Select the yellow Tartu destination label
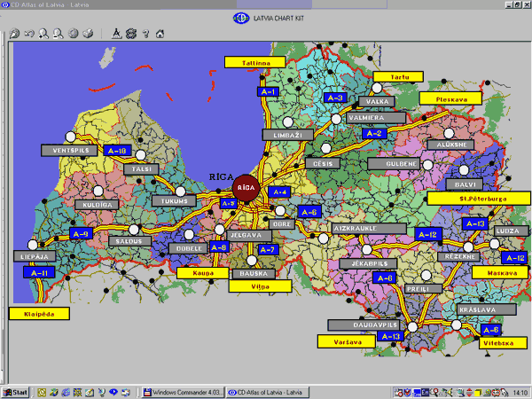The width and height of the screenshot is (532, 399). tap(398, 77)
